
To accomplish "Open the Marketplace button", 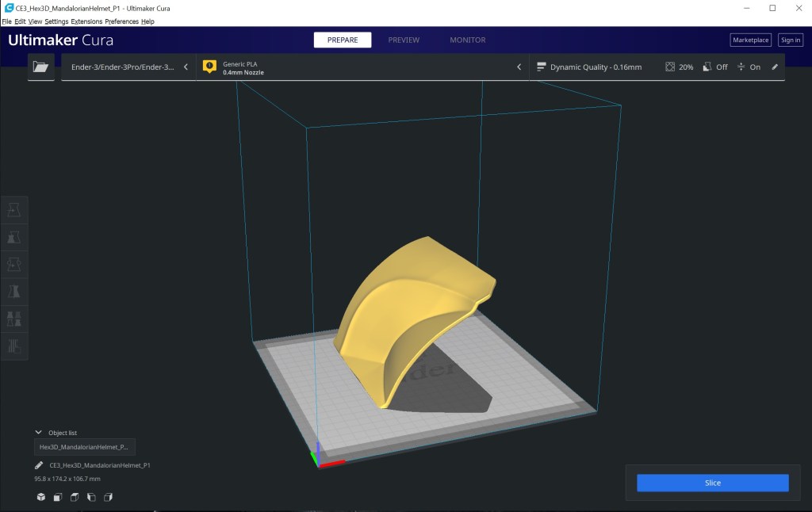I will click(749, 40).
